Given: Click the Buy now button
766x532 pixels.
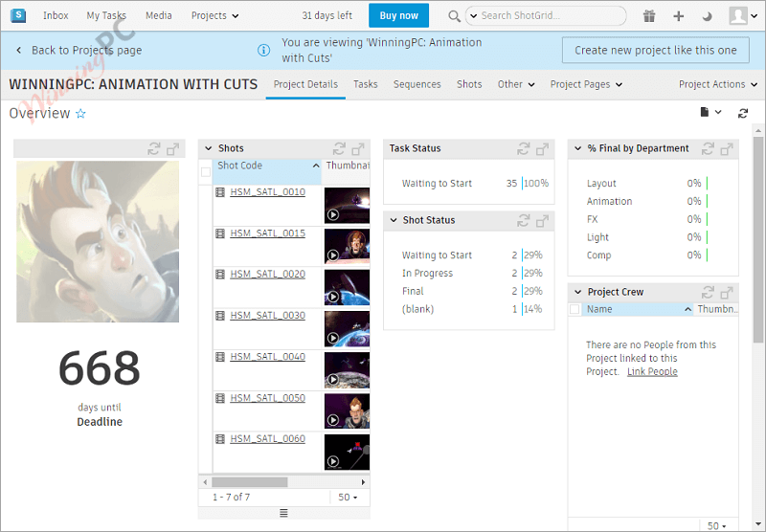Looking at the screenshot, I should [x=398, y=15].
